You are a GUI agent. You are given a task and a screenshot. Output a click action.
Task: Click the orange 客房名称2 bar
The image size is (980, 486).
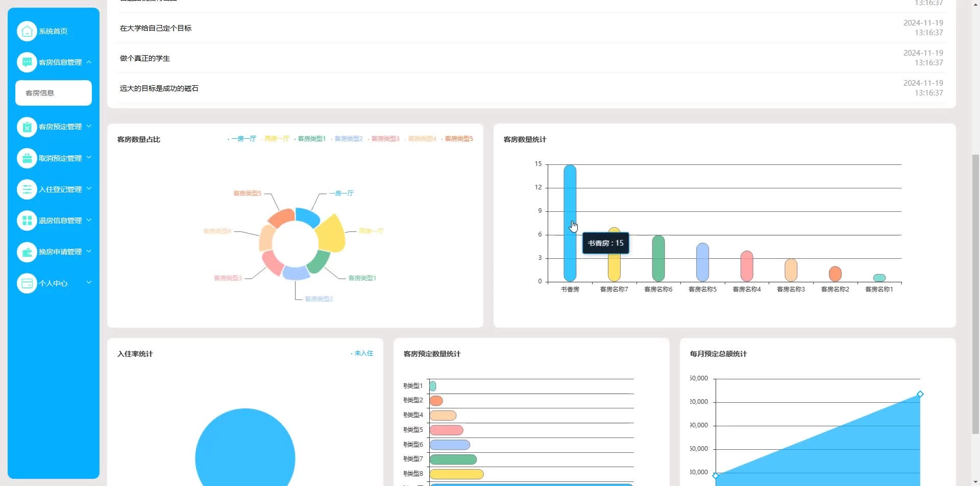click(835, 274)
